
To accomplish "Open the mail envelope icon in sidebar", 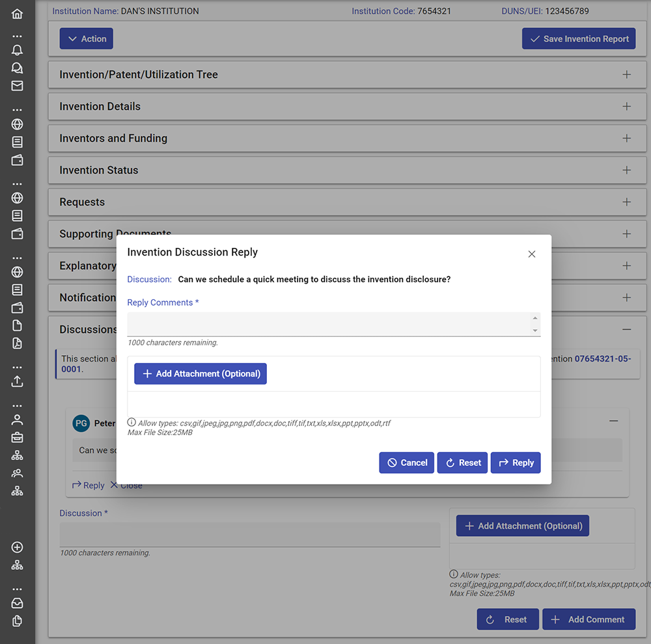I will pos(17,86).
